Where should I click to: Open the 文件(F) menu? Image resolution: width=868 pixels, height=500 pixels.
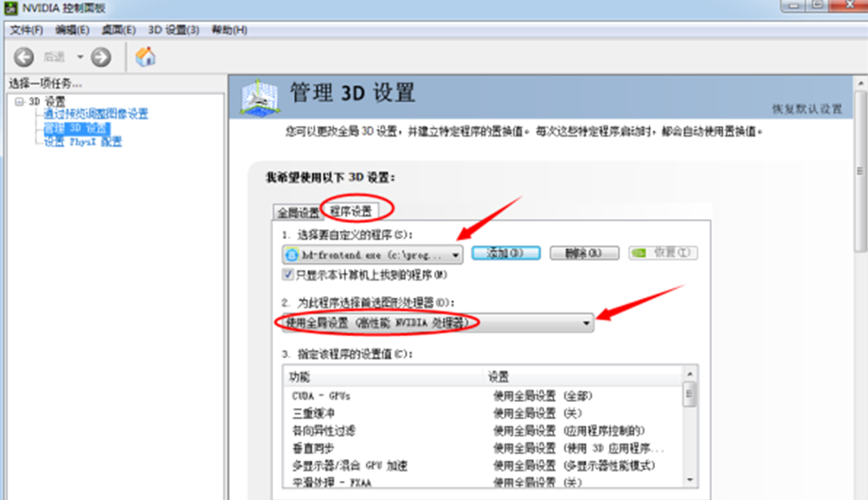tap(26, 30)
